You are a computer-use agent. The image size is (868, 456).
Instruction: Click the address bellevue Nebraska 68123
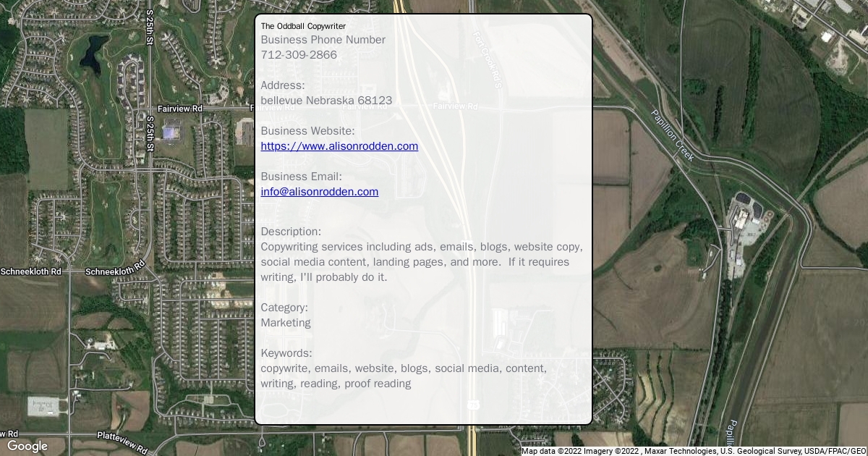[326, 101]
